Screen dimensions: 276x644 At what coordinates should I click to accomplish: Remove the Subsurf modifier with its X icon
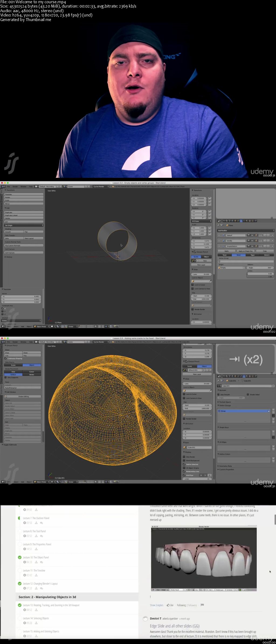pyautogui.click(x=272, y=235)
